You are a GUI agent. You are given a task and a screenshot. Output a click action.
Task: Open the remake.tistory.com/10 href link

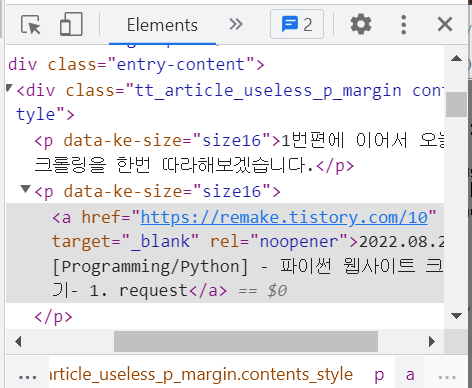284,218
